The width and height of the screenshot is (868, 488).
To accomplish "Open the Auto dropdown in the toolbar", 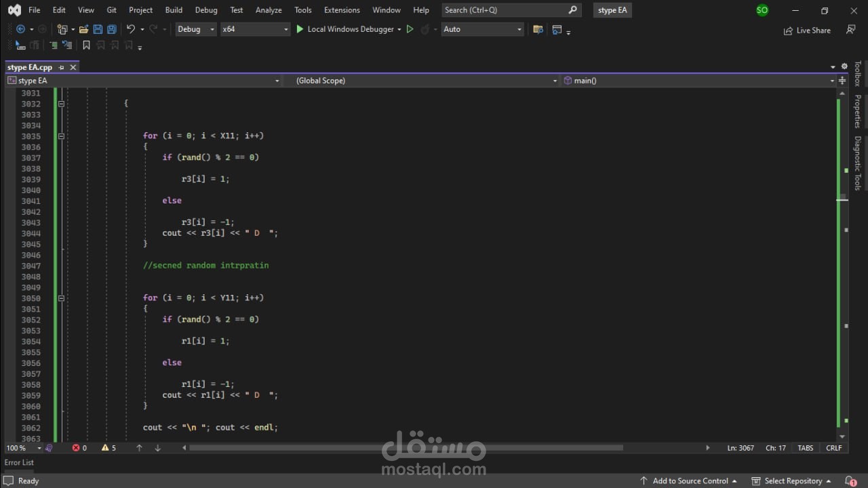I will pos(483,29).
